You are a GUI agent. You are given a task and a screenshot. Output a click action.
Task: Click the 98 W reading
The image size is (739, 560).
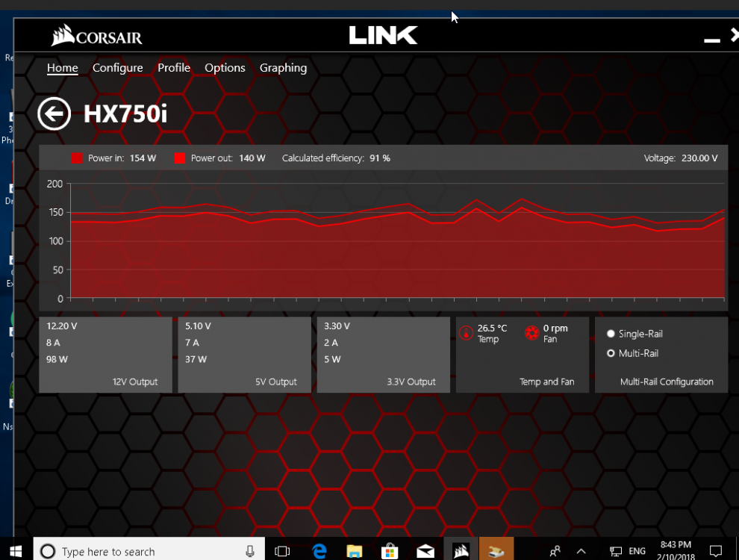pyautogui.click(x=57, y=359)
